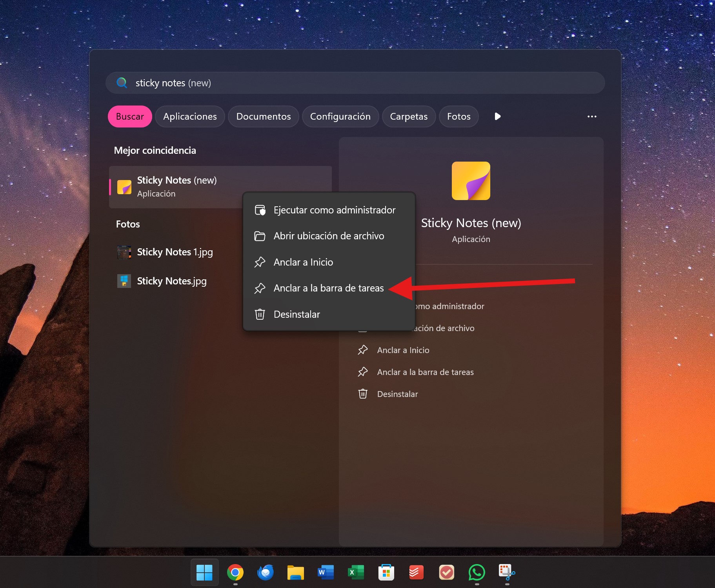Image resolution: width=715 pixels, height=588 pixels.
Task: Click the trash icon beside context menu Desinstalar
Action: point(260,314)
